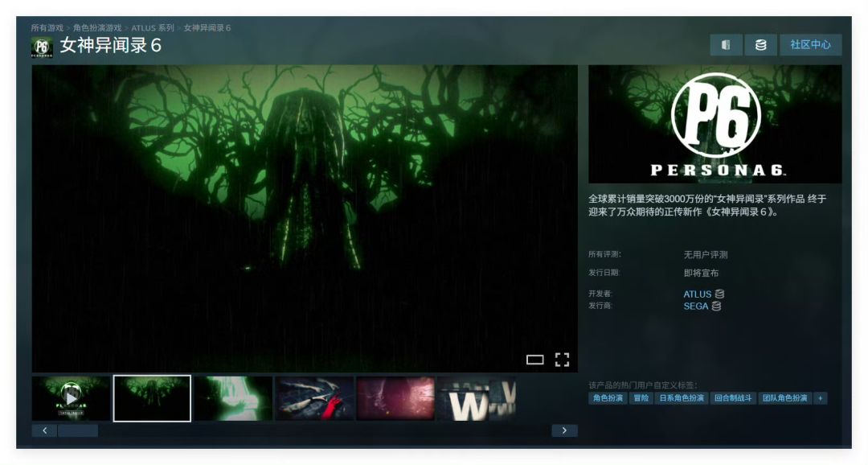Enter fullscreen with the corner-brackets icon
Screen dimensions: 868x465
pos(562,360)
